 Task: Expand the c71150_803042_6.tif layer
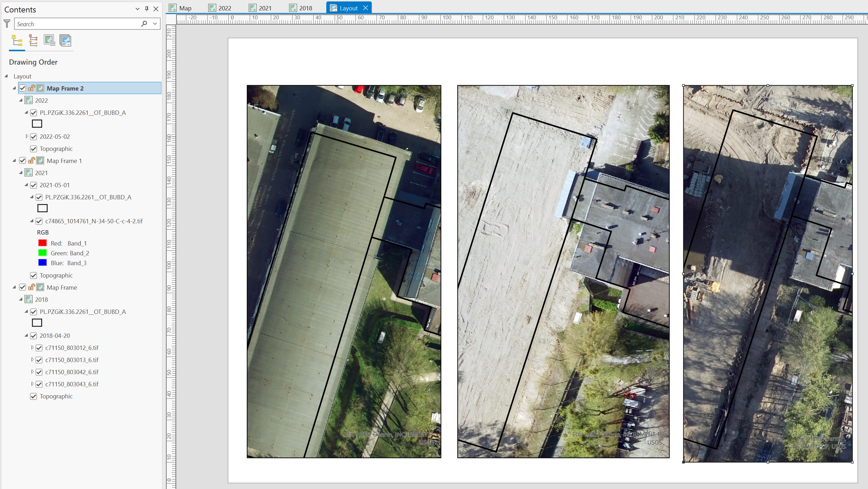(x=32, y=372)
